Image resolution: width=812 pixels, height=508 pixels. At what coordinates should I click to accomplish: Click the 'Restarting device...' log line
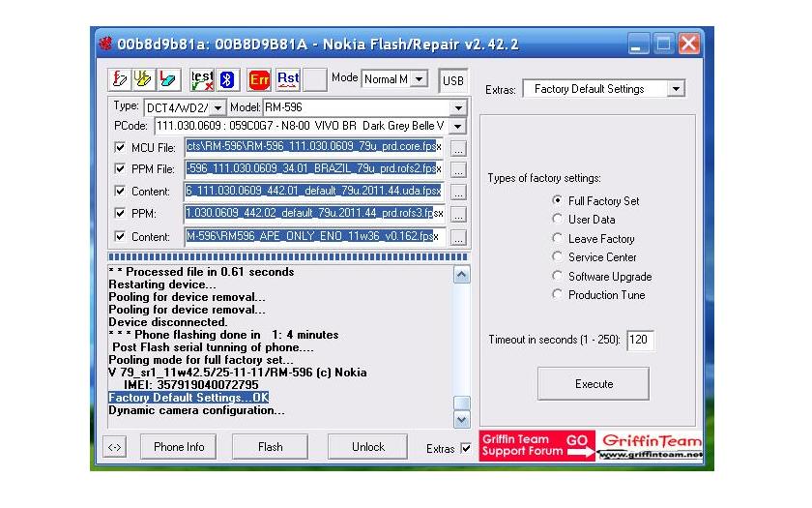tap(162, 284)
